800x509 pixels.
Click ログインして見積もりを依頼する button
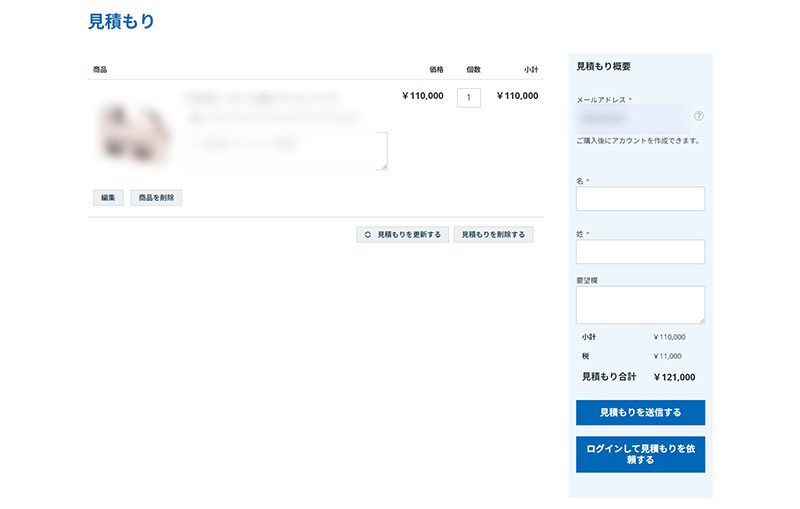pos(640,454)
